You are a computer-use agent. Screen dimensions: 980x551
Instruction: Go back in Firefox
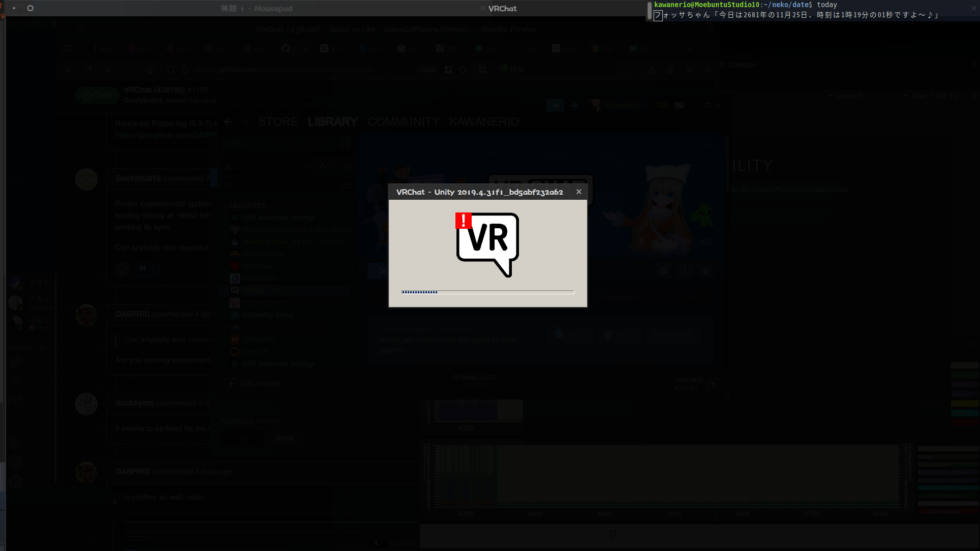coord(70,70)
